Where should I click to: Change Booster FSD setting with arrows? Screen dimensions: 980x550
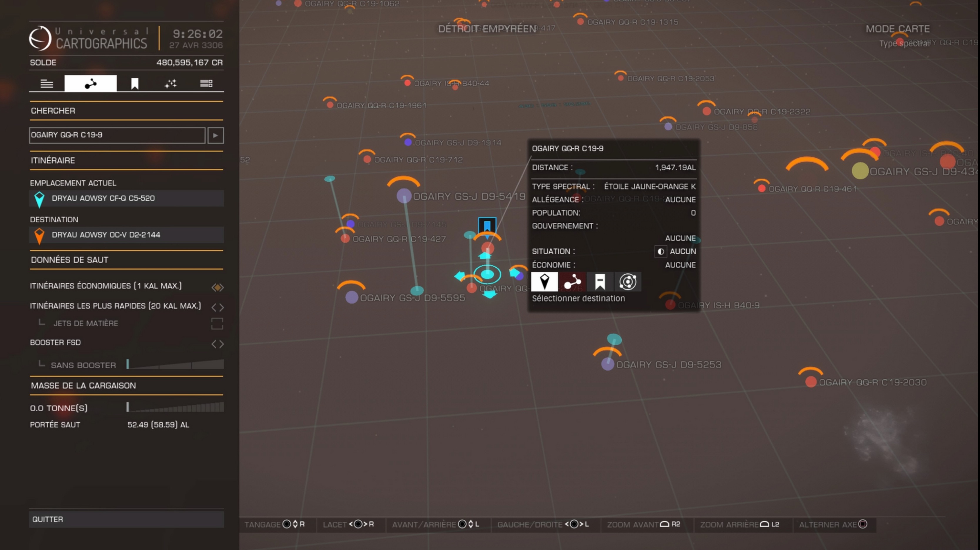tap(218, 344)
